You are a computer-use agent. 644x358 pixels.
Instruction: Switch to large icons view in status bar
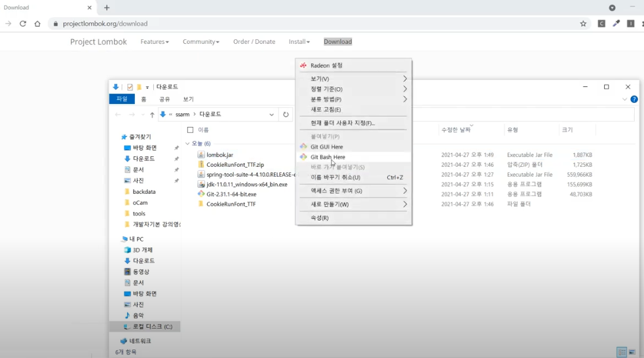click(x=632, y=352)
